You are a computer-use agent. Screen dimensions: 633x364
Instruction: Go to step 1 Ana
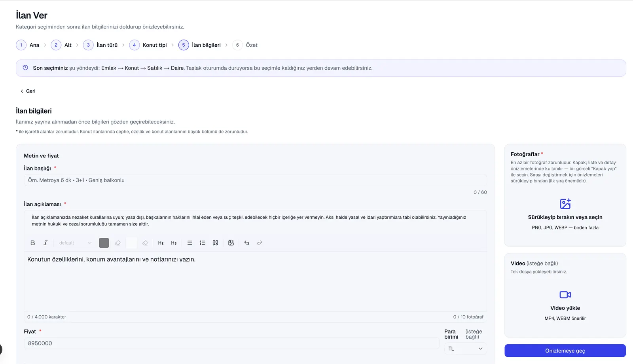[28, 45]
